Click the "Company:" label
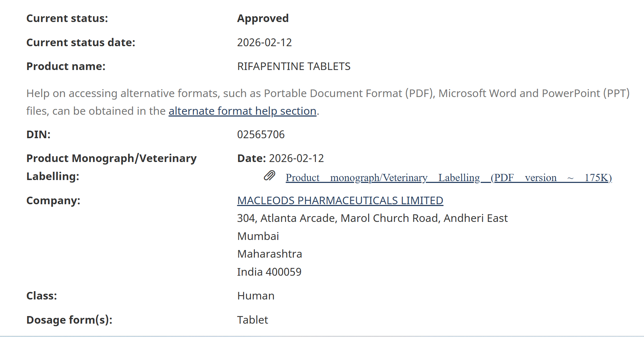This screenshot has width=644, height=337. pyautogui.click(x=53, y=201)
